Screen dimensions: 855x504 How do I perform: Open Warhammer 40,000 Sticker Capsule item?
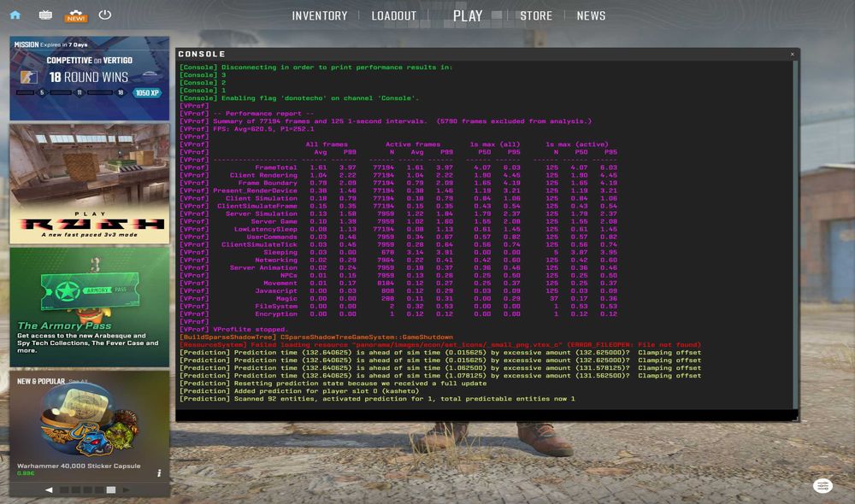tap(90, 426)
